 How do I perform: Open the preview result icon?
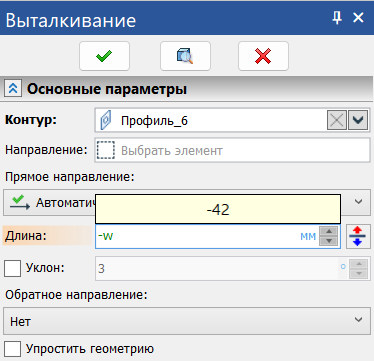(185, 56)
